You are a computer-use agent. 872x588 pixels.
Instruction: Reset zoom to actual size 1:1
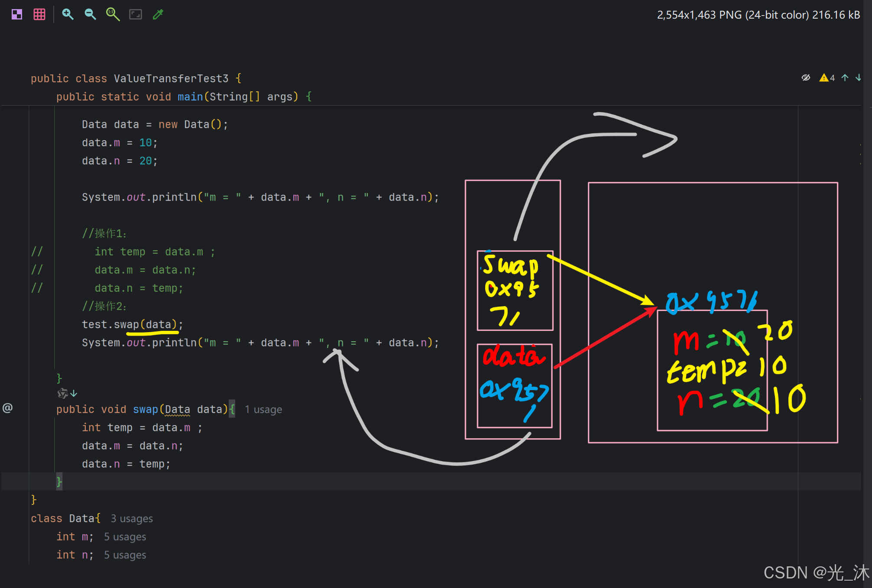[x=113, y=14]
